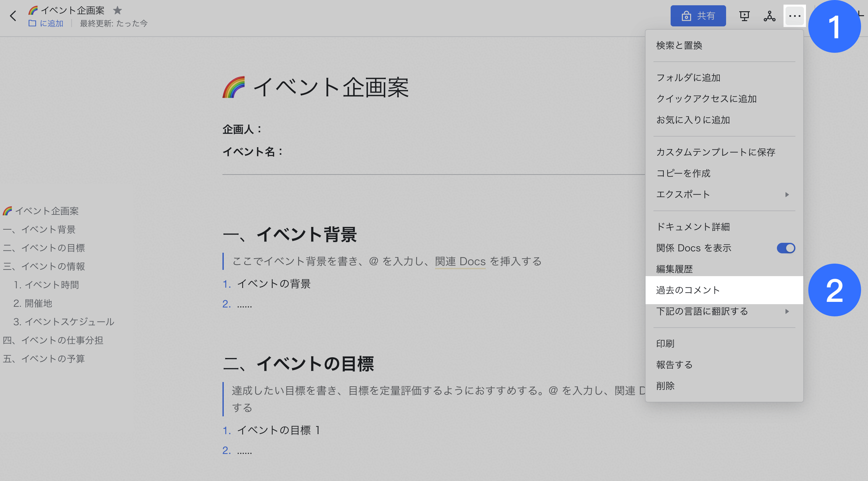The width and height of the screenshot is (868, 481).
Task: Click the lock icon on 共有 button
Action: [x=686, y=16]
